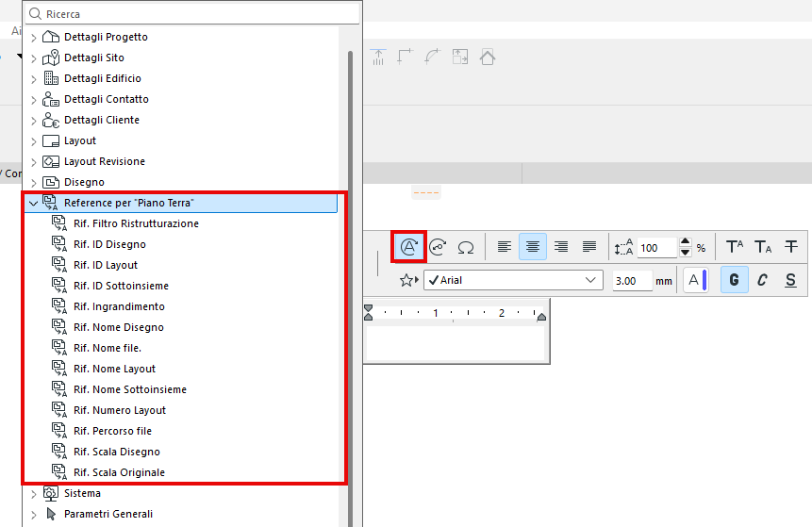Click the Dettagli Contatto person icon
812x527 pixels.
pyautogui.click(x=51, y=99)
